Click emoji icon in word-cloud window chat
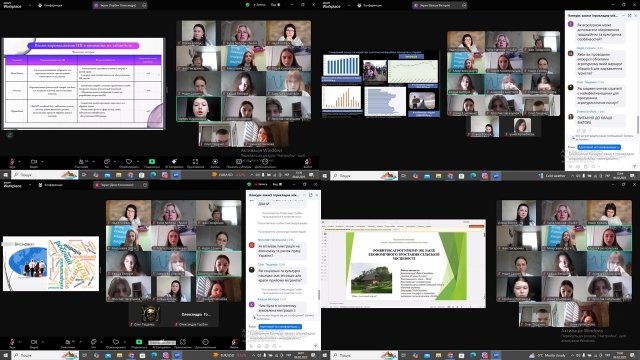Image resolution: width=640 pixels, height=360 pixels. [259, 346]
